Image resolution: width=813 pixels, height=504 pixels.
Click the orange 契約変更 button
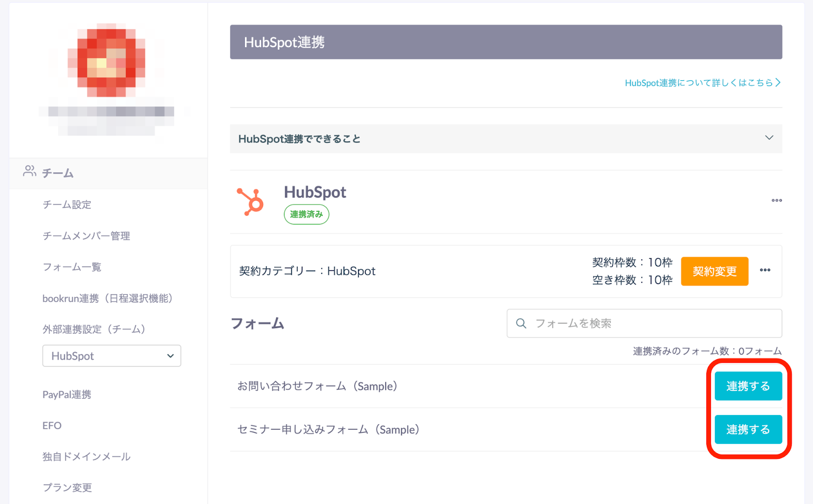714,271
